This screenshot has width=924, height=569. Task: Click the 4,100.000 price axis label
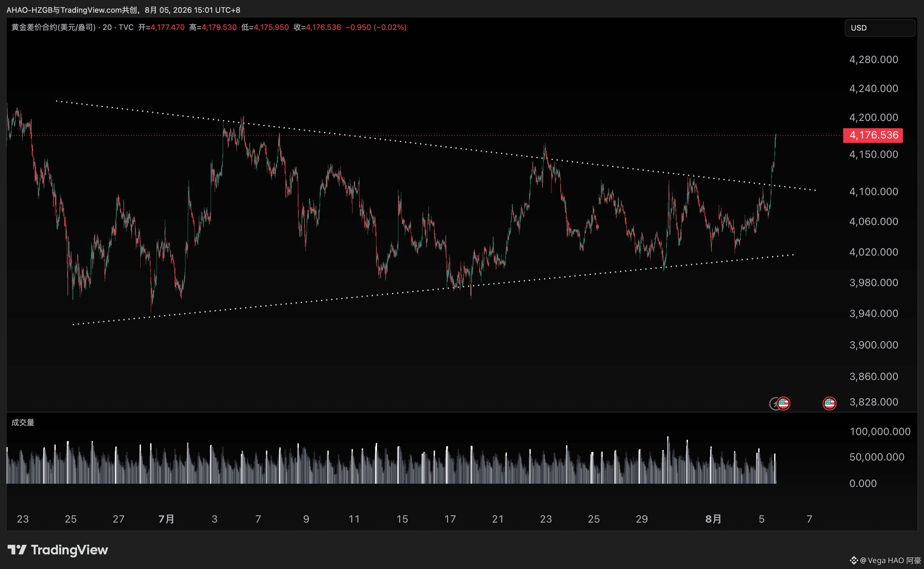pos(874,192)
